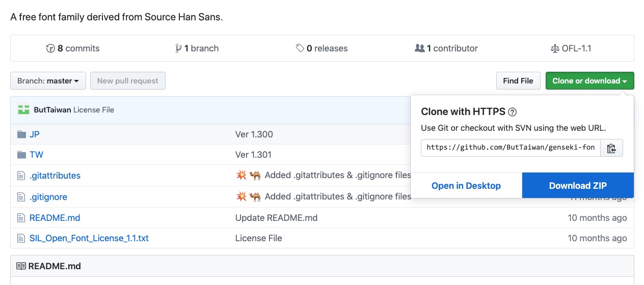
Task: Click the .gitattributes file icon
Action: click(x=21, y=176)
